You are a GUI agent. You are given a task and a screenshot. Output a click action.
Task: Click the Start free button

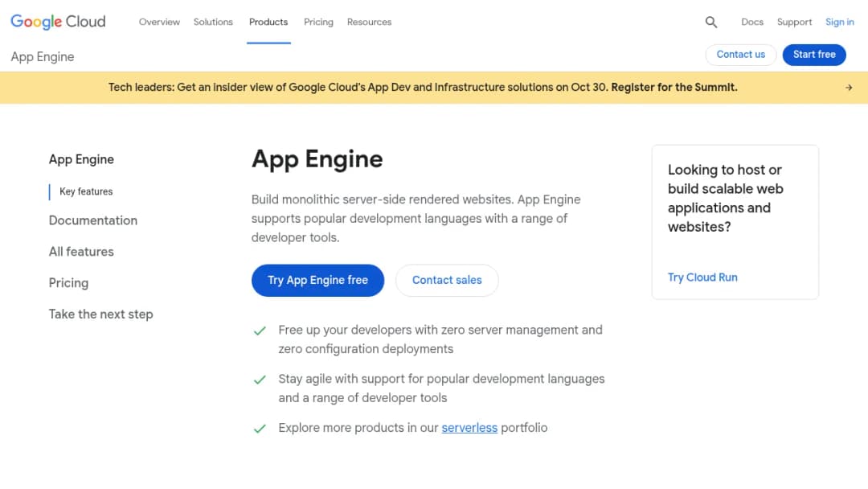[x=814, y=55]
